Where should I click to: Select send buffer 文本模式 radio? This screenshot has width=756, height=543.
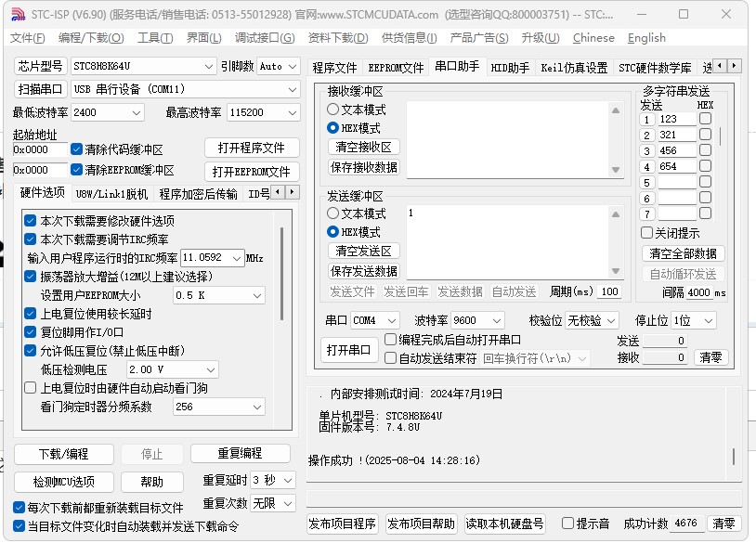(332, 213)
